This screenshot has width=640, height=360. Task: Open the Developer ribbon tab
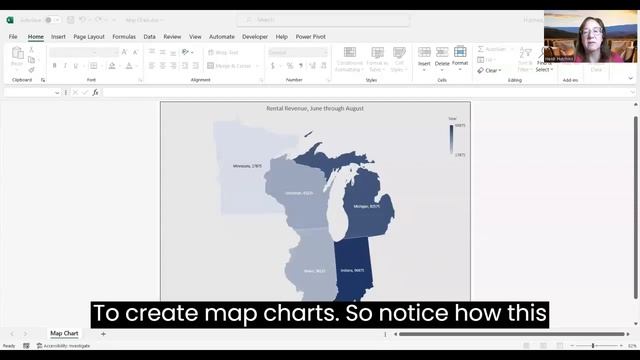255,37
